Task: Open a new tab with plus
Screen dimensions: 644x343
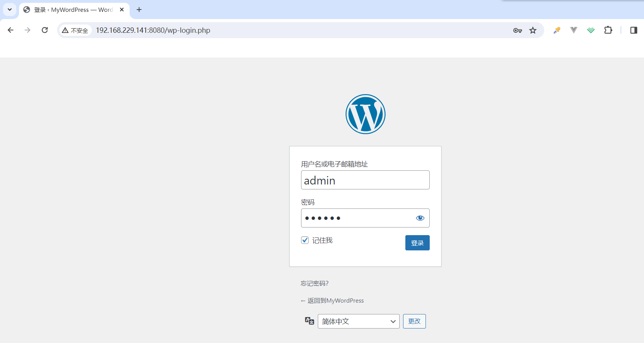Action: 139,10
